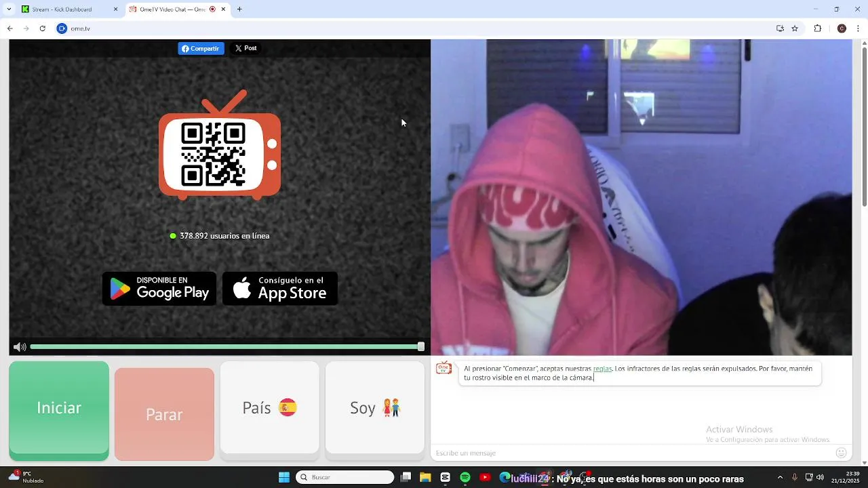
Task: Stop the chat with Parar button
Action: pyautogui.click(x=164, y=414)
